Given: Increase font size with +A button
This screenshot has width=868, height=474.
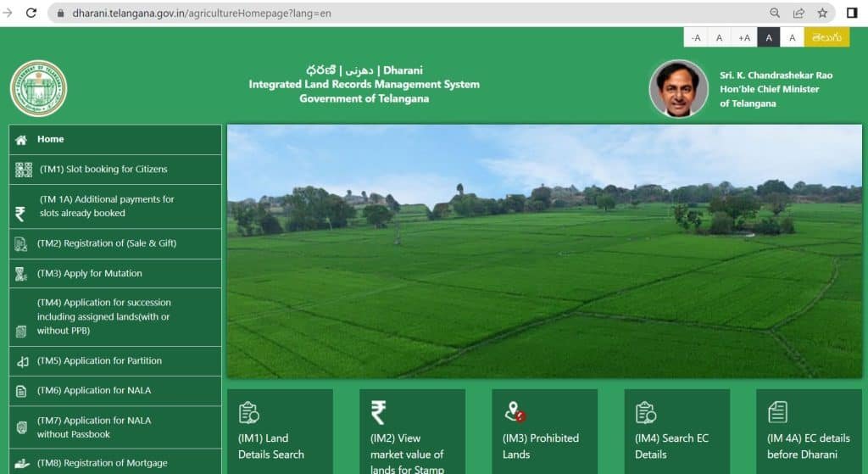Looking at the screenshot, I should (744, 37).
